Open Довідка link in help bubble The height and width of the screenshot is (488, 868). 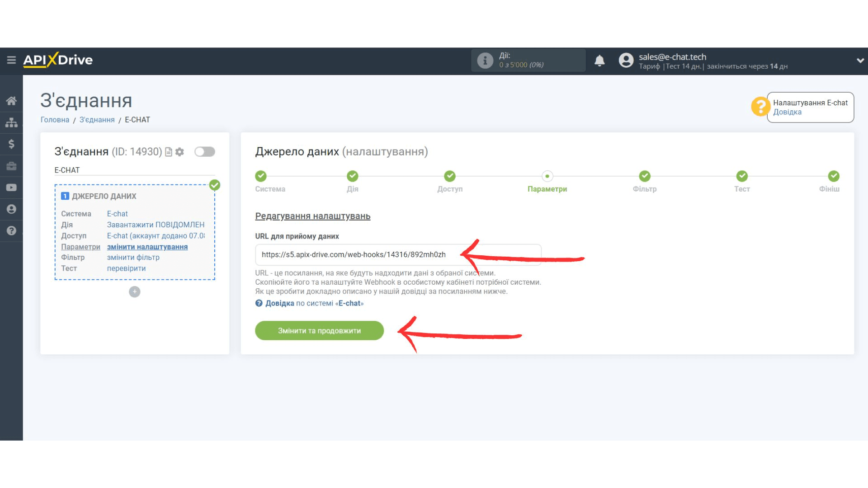click(x=787, y=112)
